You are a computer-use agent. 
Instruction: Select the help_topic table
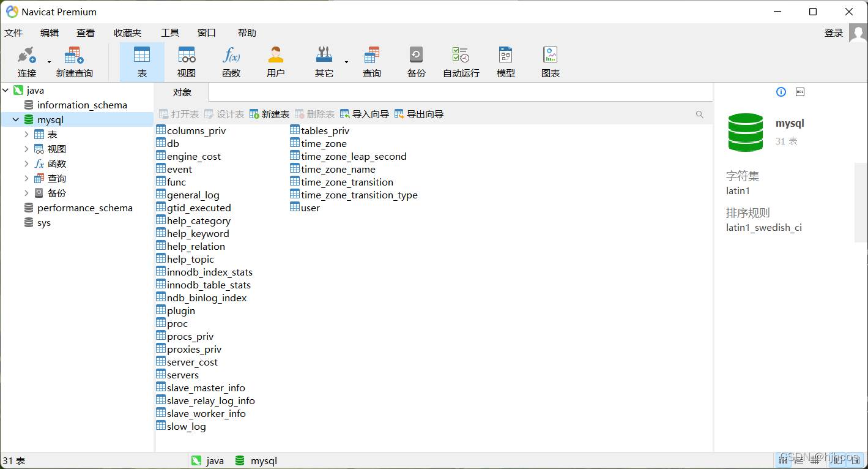(x=185, y=260)
